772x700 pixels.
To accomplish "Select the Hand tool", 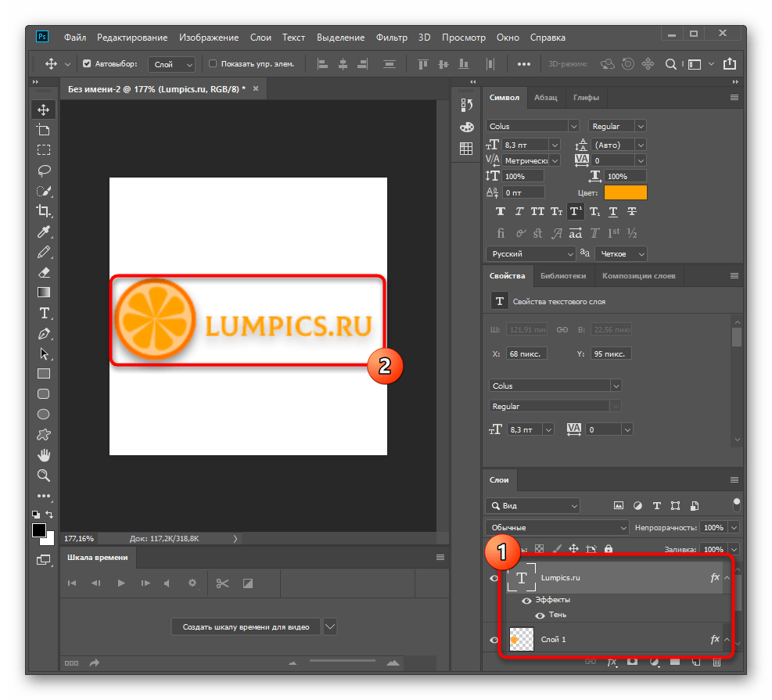I will 43,455.
